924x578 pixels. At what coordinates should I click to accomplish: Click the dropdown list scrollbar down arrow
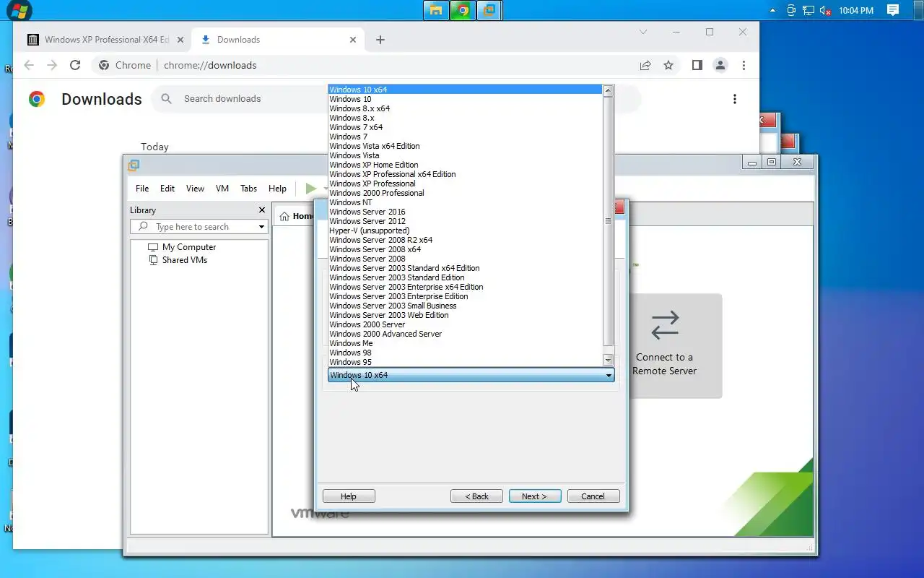(608, 360)
